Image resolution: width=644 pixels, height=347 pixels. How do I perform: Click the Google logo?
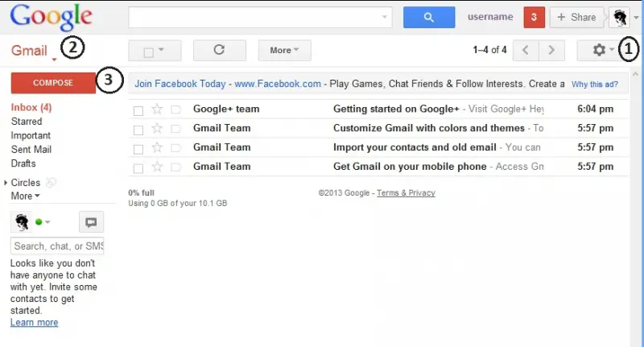coord(51,17)
